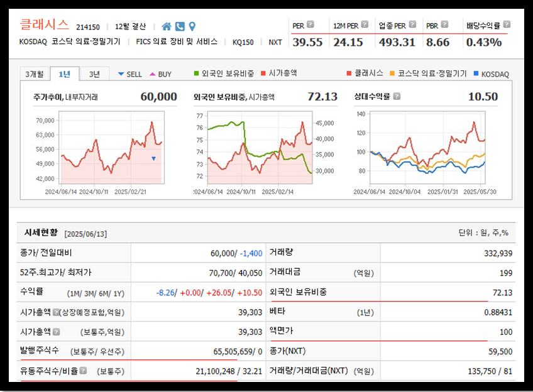Click the PBR value 8.66
Screen dimensions: 533x392
tap(438, 42)
